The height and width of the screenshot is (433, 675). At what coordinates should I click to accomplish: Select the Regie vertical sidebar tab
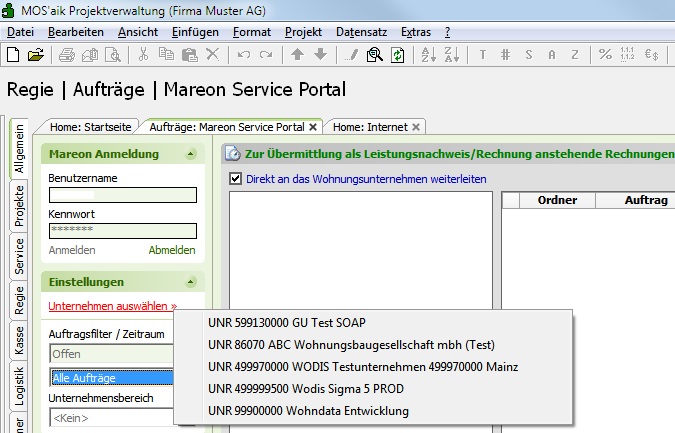[x=19, y=300]
